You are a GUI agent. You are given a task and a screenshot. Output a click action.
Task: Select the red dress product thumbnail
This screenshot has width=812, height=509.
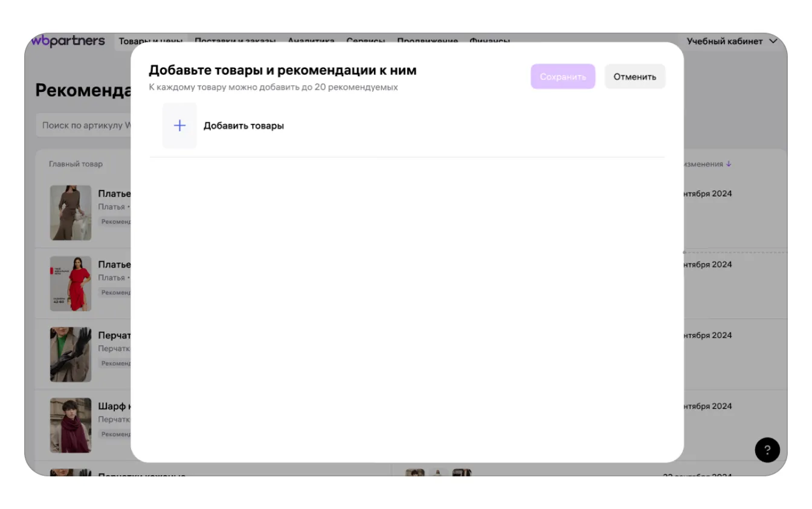(x=71, y=284)
